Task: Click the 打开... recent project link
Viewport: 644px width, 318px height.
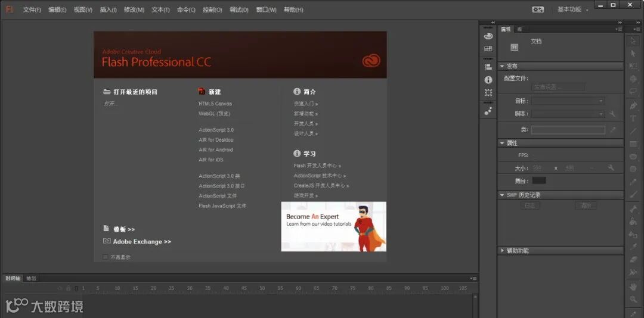Action: click(111, 104)
